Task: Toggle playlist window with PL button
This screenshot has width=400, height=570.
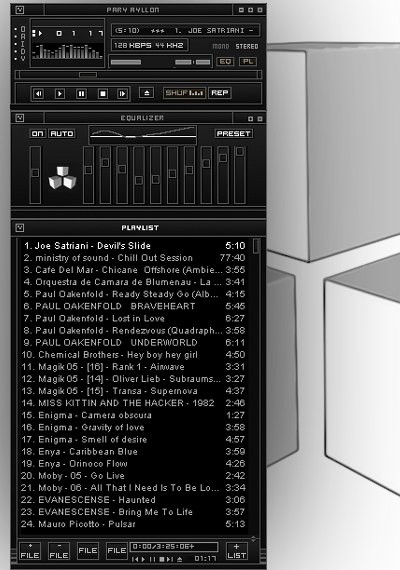Action: 248,61
